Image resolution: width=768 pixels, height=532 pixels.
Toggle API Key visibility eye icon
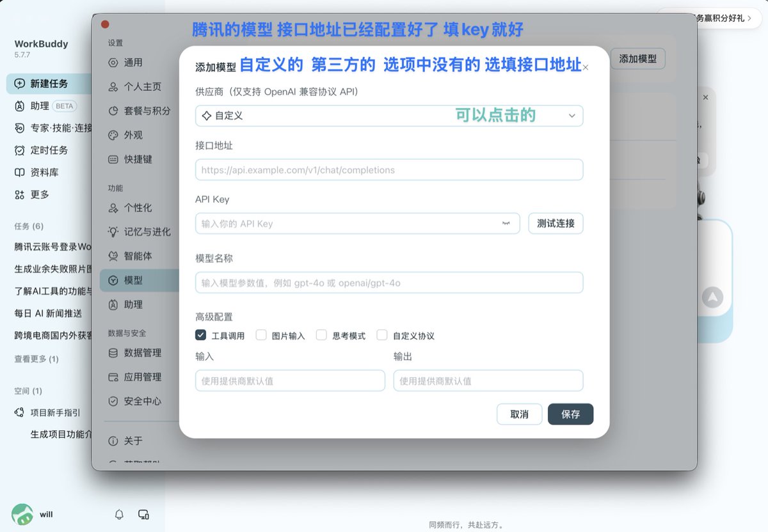point(506,223)
